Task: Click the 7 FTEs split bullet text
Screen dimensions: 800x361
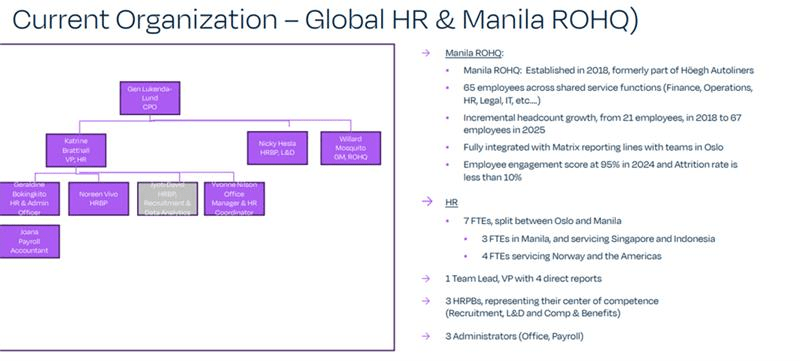Action: (x=542, y=221)
